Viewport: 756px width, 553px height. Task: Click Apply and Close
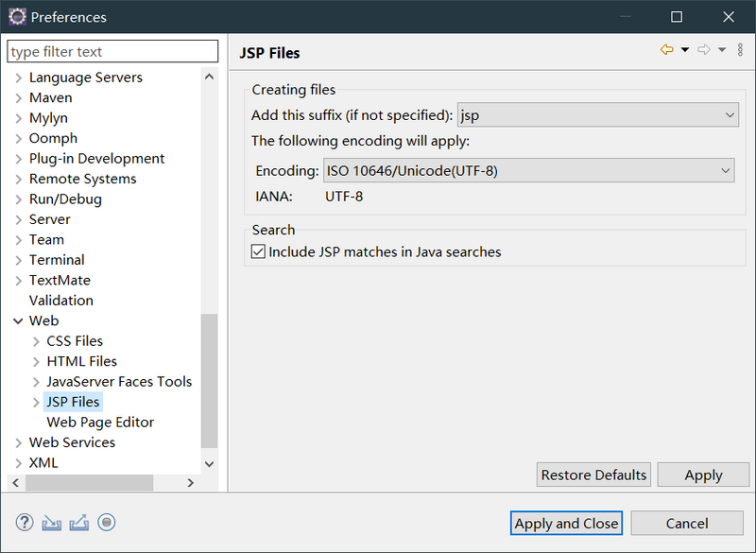[x=566, y=523]
